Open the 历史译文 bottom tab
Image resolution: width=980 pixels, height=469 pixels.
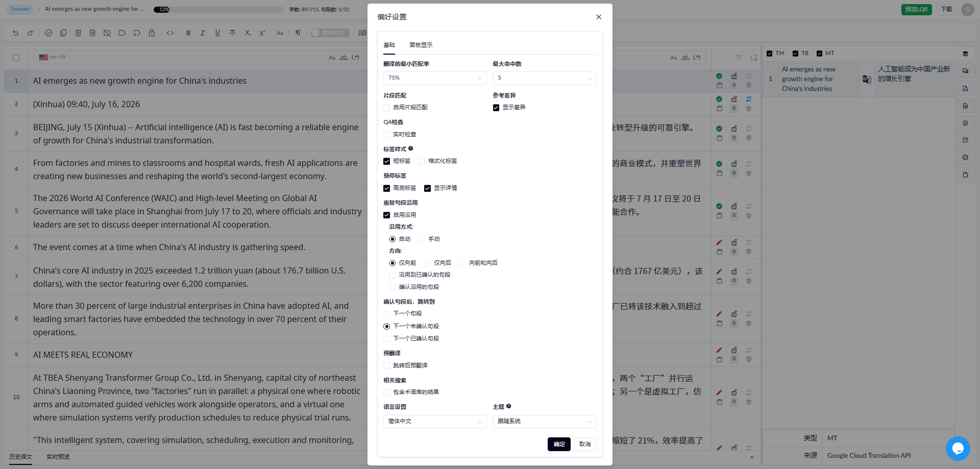pos(20,457)
